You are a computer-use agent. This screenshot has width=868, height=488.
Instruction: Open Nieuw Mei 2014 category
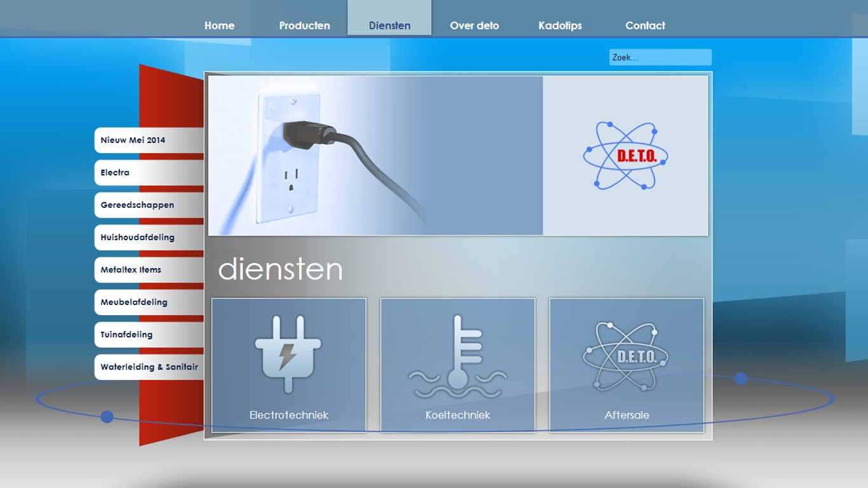pos(149,140)
